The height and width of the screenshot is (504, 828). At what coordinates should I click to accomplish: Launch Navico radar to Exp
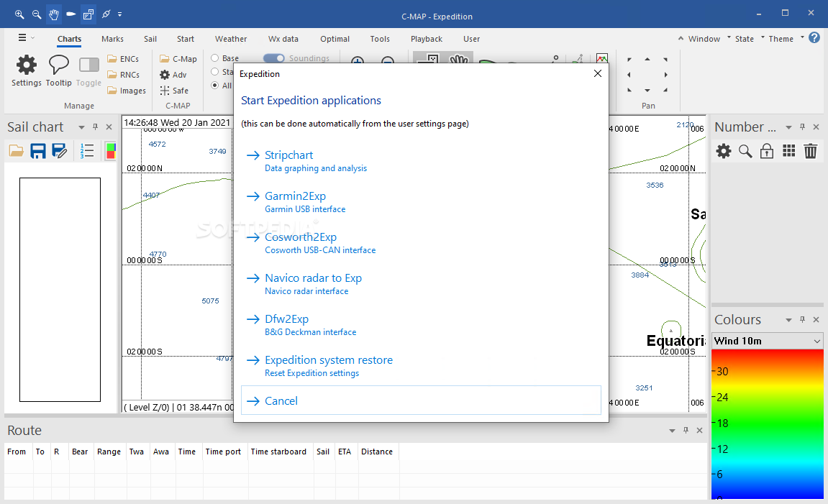tap(421, 284)
